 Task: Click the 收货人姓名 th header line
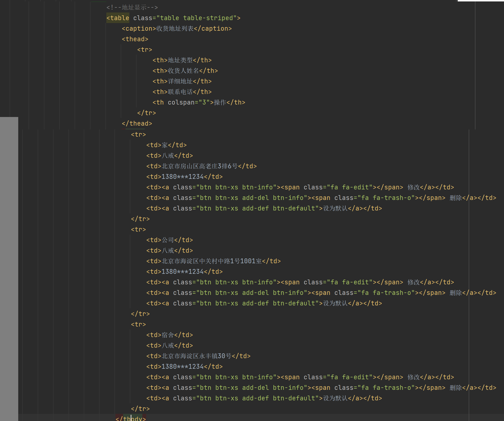tap(185, 71)
